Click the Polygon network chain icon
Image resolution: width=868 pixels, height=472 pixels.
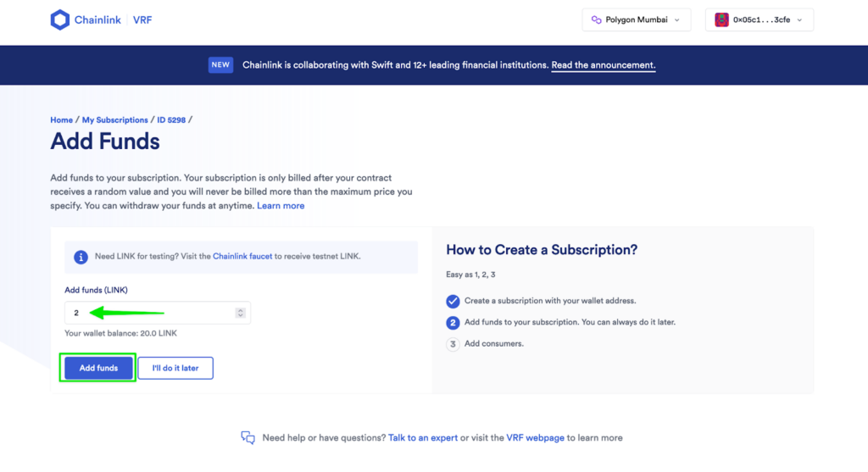[597, 20]
